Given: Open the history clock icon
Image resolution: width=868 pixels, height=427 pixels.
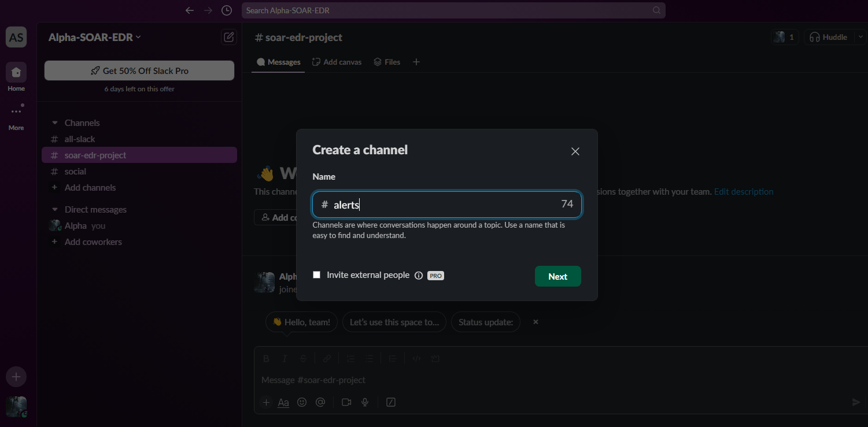Looking at the screenshot, I should click(227, 10).
